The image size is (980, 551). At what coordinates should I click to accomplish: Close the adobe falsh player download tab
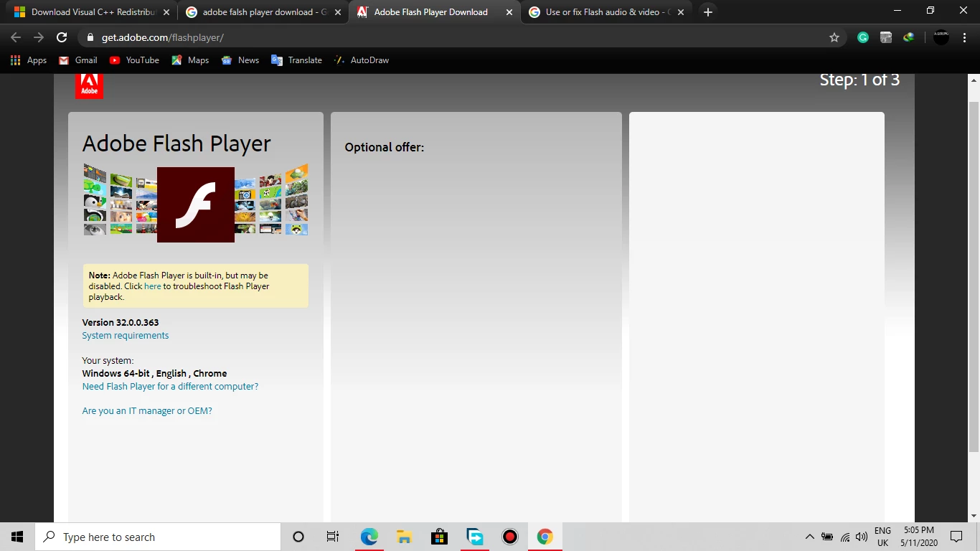click(x=338, y=12)
